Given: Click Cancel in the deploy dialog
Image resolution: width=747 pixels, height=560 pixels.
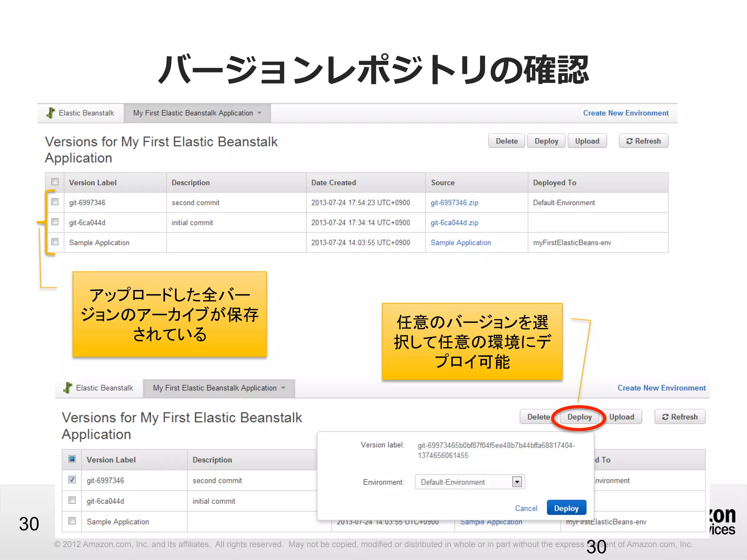Looking at the screenshot, I should (x=526, y=508).
